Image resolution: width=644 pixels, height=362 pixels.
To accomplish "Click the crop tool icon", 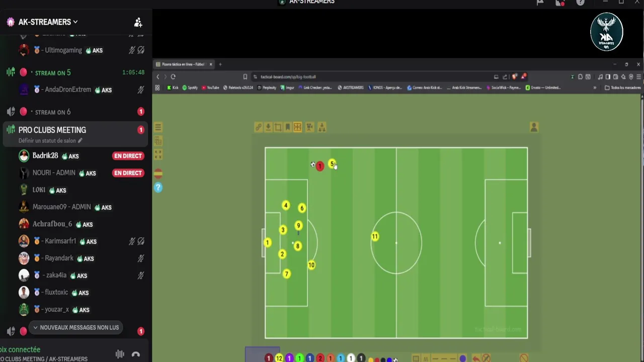I will point(278,128).
